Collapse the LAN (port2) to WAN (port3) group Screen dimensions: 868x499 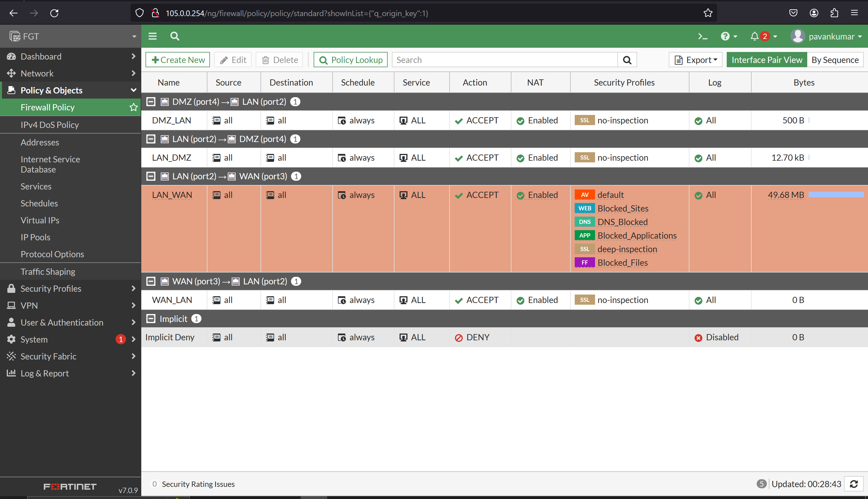pos(151,176)
